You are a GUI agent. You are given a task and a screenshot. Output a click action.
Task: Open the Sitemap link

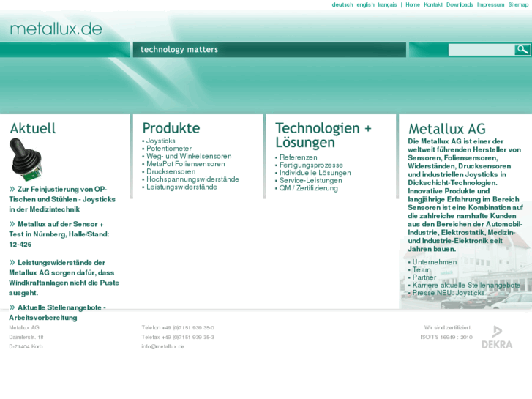pos(518,4)
